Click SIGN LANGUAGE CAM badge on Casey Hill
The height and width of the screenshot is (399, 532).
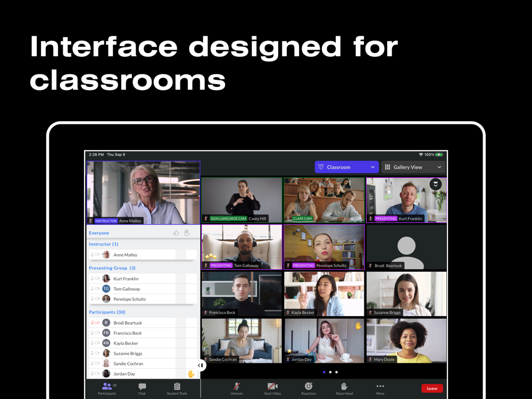coord(228,219)
